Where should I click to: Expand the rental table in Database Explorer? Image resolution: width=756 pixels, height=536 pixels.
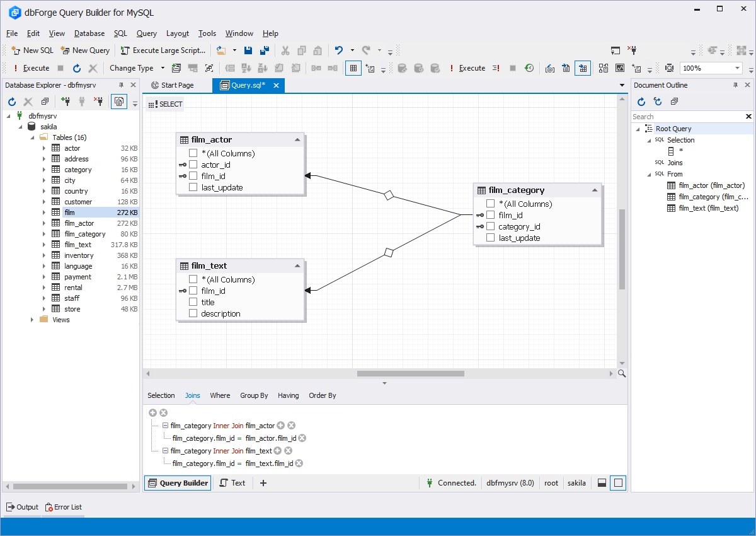pos(42,287)
